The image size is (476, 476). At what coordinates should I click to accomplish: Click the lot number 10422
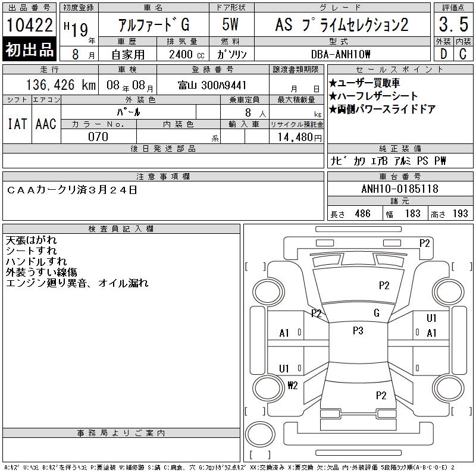(x=30, y=26)
